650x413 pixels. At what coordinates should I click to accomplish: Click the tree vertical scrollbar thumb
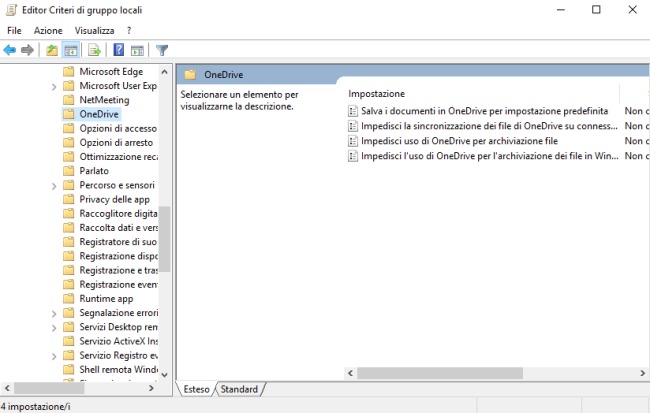(x=164, y=239)
